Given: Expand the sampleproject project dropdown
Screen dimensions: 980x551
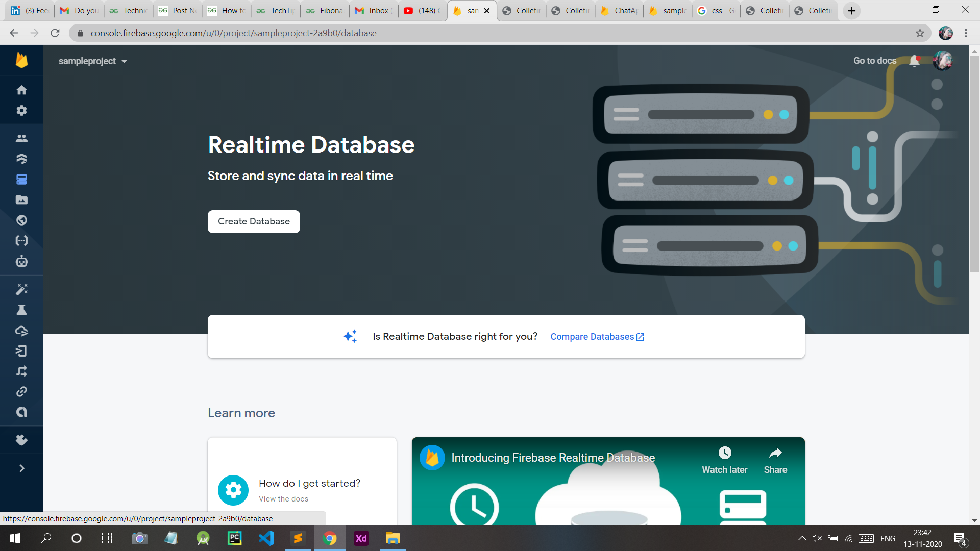Looking at the screenshot, I should pyautogui.click(x=92, y=61).
